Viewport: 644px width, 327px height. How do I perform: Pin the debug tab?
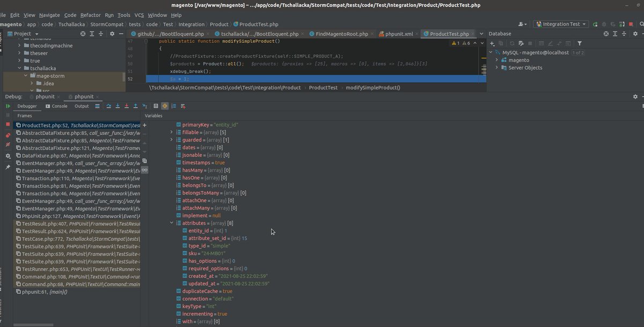tap(8, 167)
